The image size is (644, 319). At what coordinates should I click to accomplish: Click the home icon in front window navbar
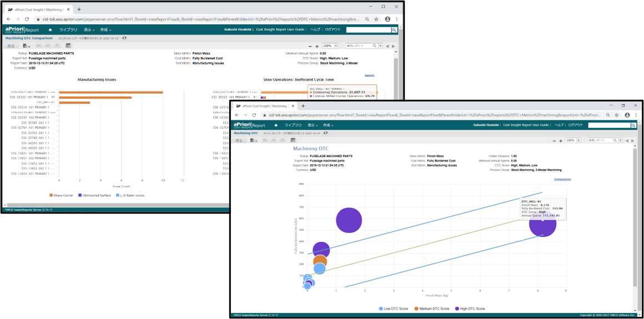coord(276,125)
